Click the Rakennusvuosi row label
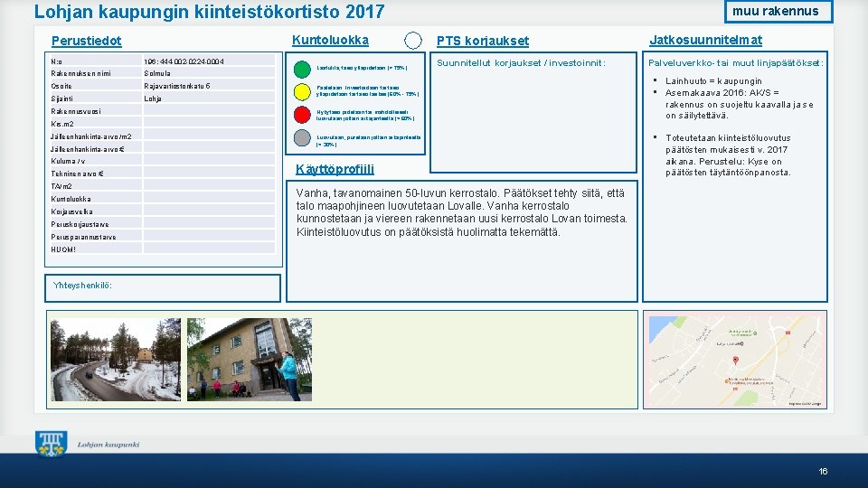Screen dimensions: 868x488 coord(76,111)
